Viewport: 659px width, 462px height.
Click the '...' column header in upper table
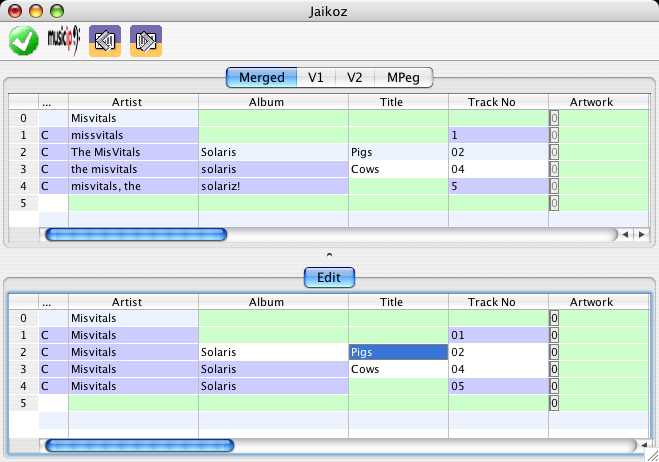coord(53,102)
